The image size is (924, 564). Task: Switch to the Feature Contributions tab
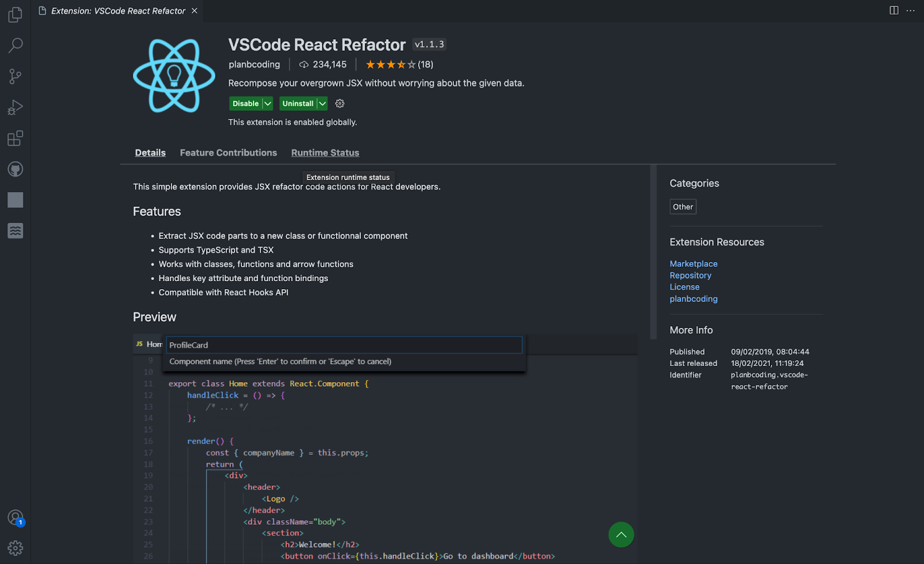click(228, 153)
